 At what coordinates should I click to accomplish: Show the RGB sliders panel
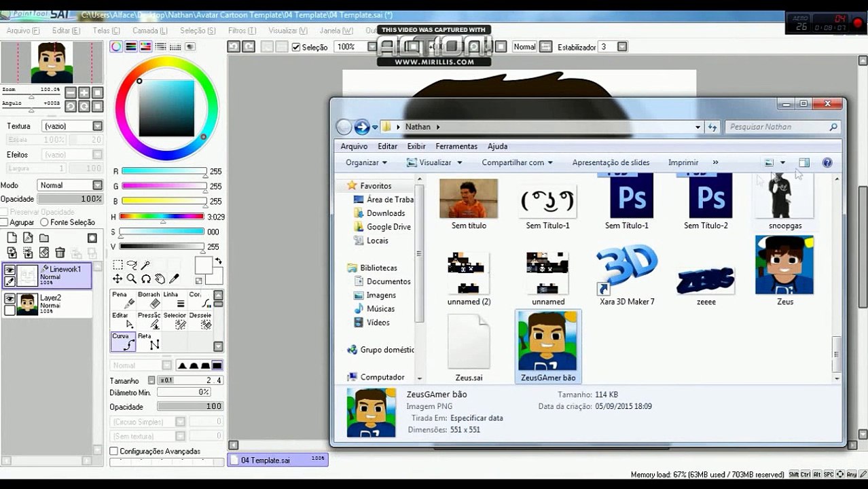(x=131, y=46)
